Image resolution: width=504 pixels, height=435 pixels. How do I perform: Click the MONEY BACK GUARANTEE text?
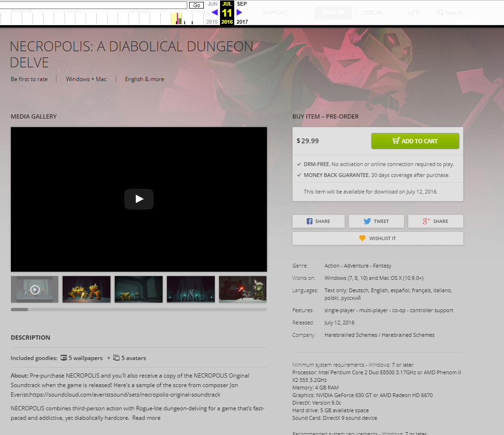[337, 175]
